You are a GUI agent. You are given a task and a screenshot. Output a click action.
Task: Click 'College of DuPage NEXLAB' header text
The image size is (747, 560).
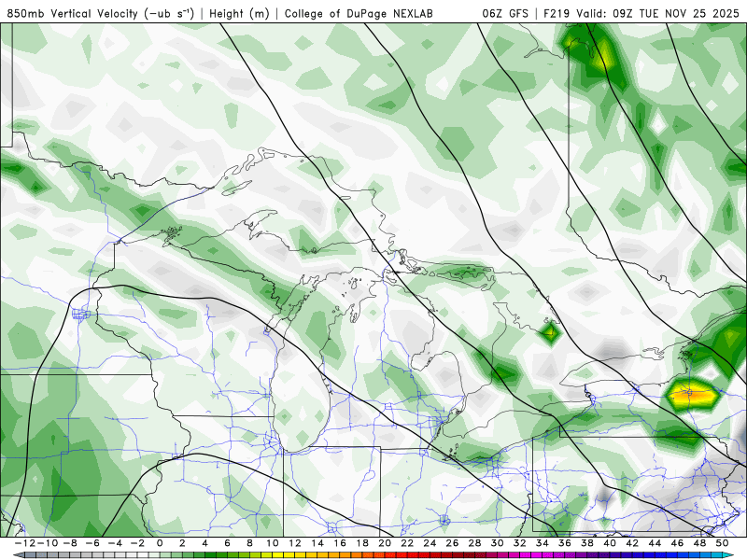coord(359,13)
